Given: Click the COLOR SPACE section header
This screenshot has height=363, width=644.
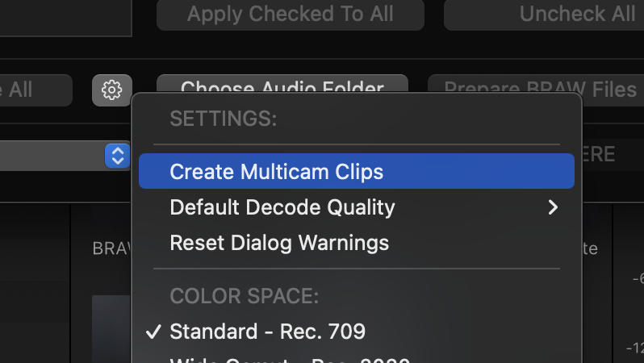Looking at the screenshot, I should pyautogui.click(x=244, y=296).
